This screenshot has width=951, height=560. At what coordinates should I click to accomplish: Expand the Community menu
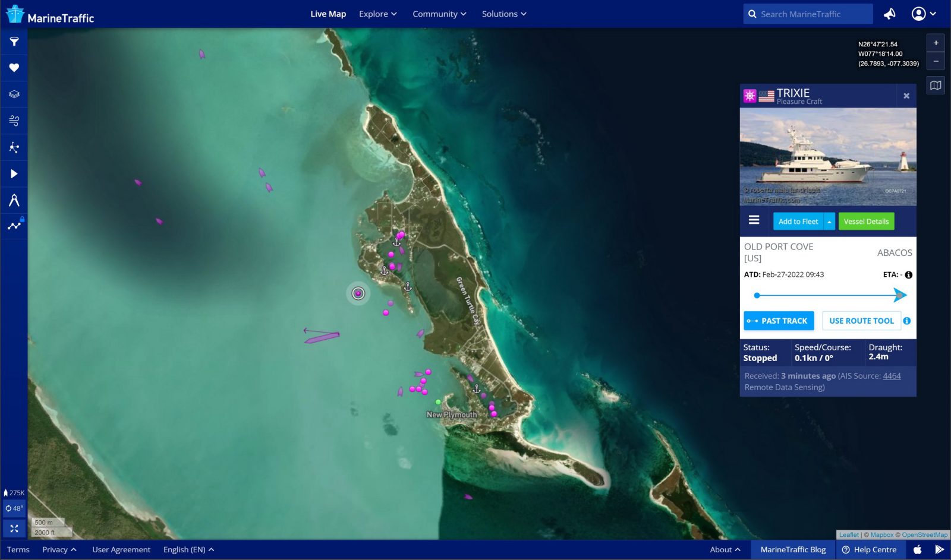click(x=439, y=14)
